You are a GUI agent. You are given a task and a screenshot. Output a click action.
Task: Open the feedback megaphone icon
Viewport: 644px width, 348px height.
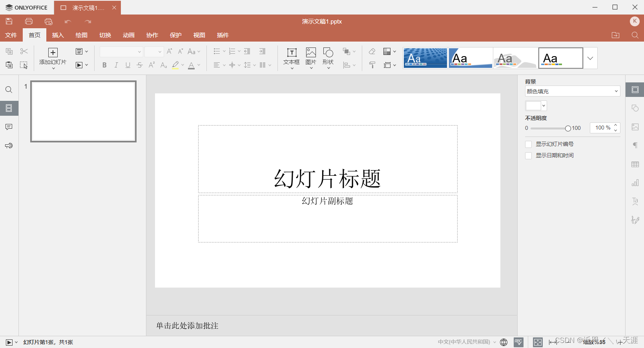(9, 146)
